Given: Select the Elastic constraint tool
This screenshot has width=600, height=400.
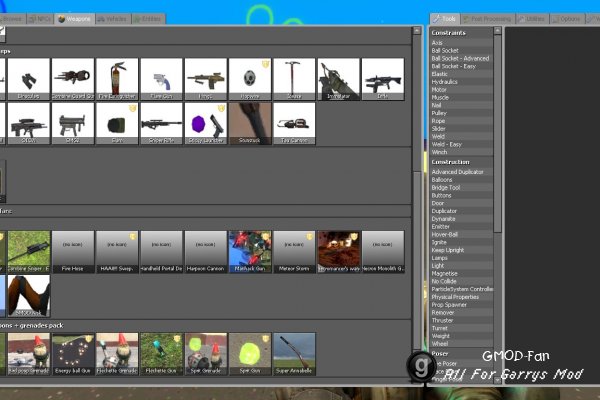Looking at the screenshot, I should point(461,74).
